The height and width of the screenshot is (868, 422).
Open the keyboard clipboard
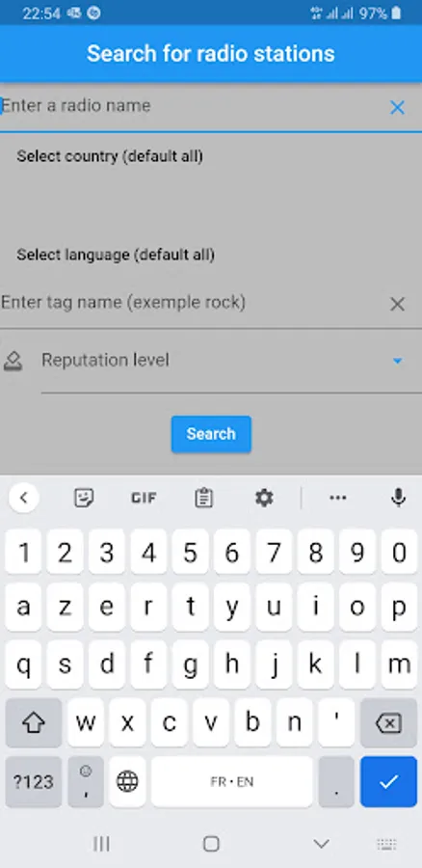click(203, 499)
